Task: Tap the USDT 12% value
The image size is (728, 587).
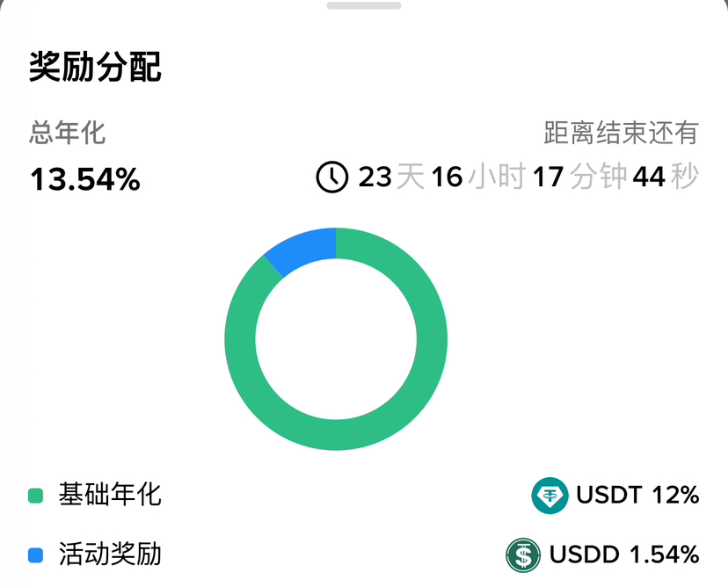Action: coord(637,496)
